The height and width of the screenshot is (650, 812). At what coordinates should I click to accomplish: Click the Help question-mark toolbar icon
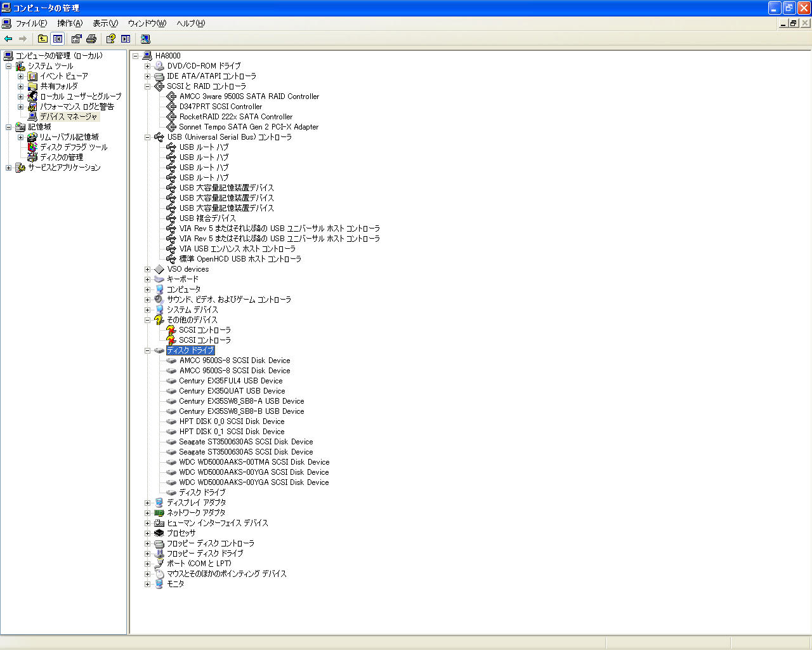coord(111,39)
